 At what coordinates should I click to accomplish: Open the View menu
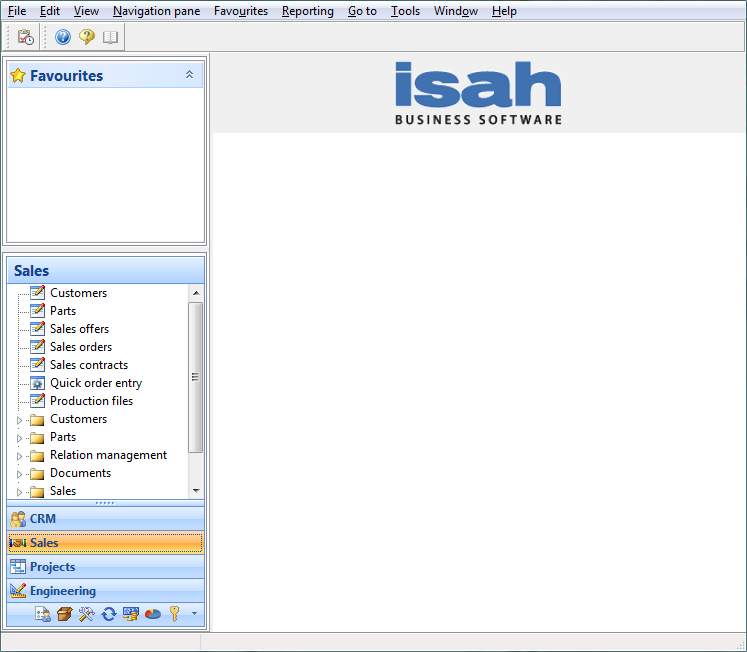coord(86,10)
